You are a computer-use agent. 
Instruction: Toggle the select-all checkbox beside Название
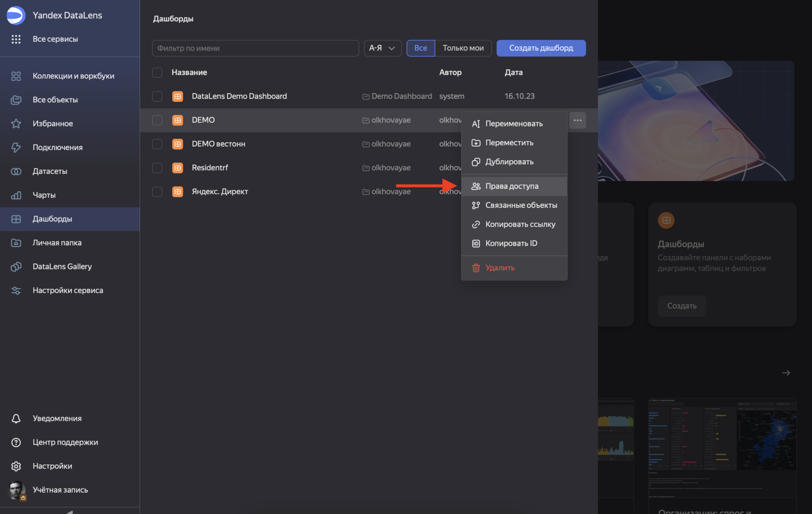157,72
